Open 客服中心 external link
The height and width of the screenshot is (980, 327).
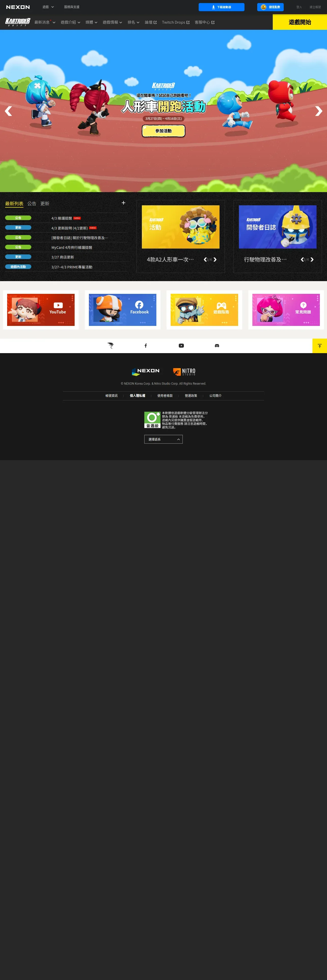pos(205,22)
